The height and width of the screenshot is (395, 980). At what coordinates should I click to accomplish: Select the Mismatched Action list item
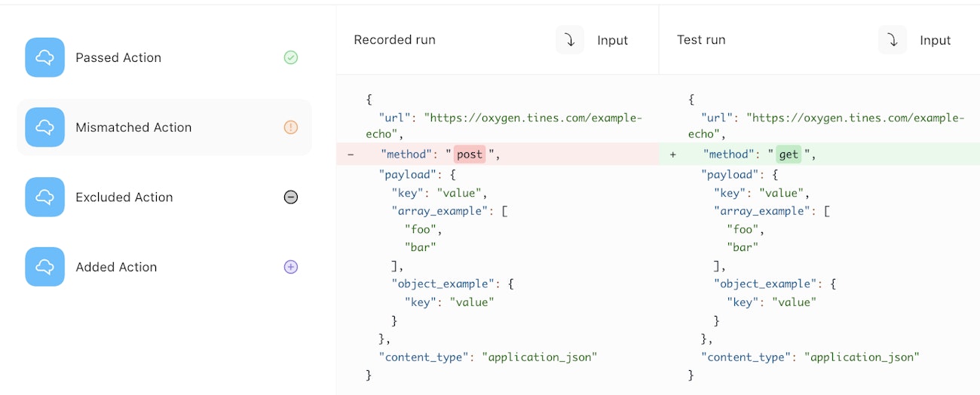133,127
